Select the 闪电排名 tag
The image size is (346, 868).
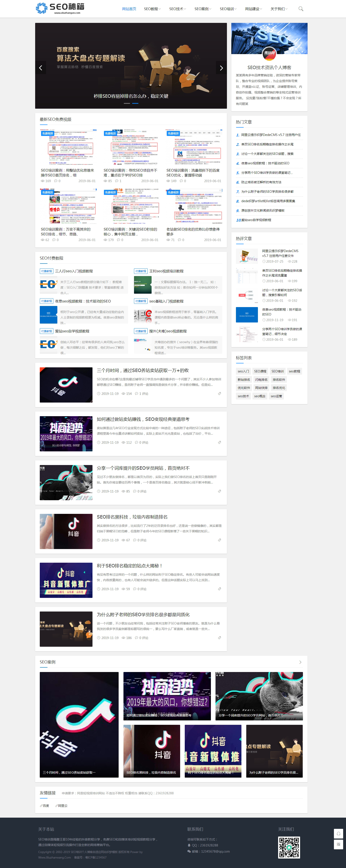(261, 379)
